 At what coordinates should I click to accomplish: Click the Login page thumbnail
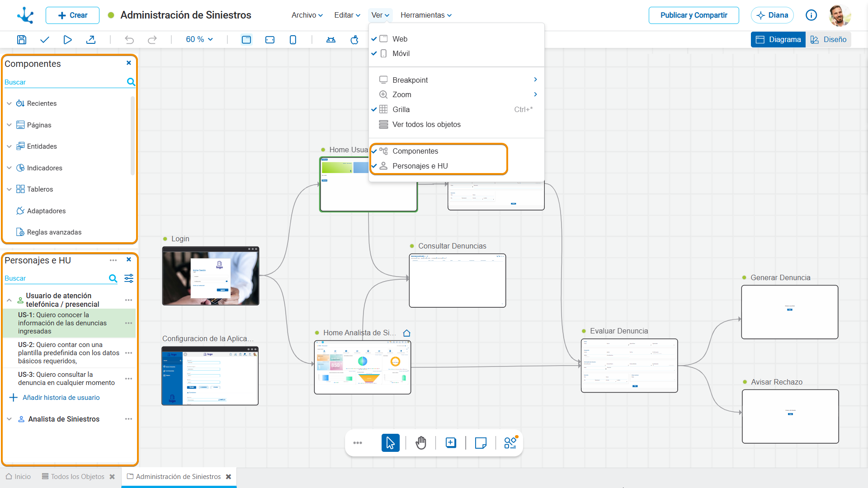(x=211, y=277)
